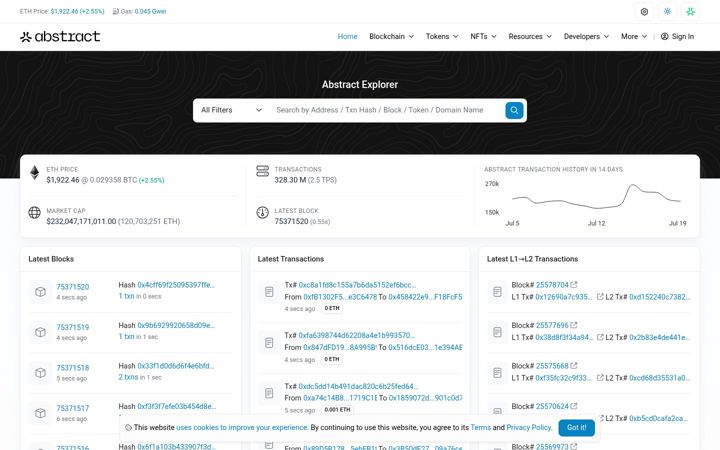Click the Latest Blocks heading
The image size is (720, 450).
[51, 259]
